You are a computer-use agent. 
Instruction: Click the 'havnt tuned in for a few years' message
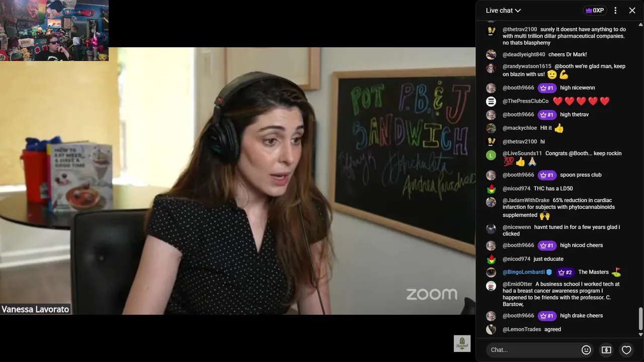coord(561,230)
